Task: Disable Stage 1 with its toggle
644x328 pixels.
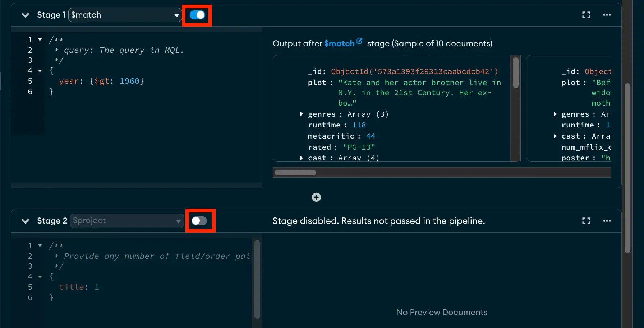Action: (197, 15)
